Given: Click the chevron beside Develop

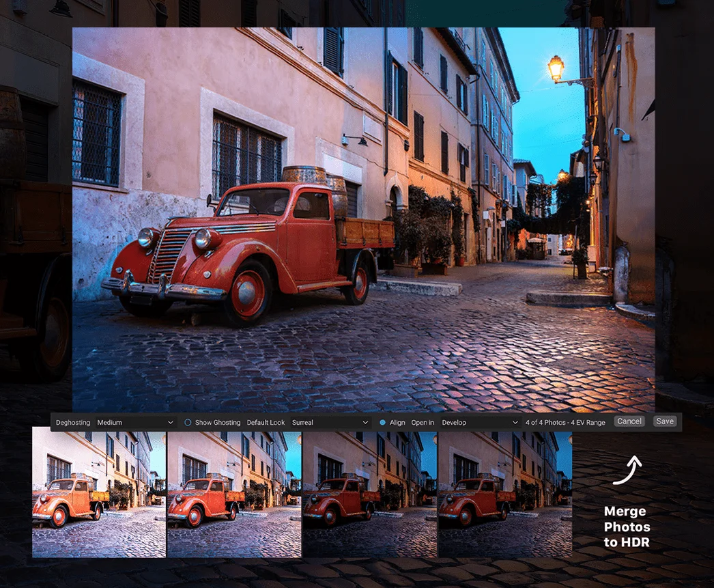Looking at the screenshot, I should coord(515,423).
